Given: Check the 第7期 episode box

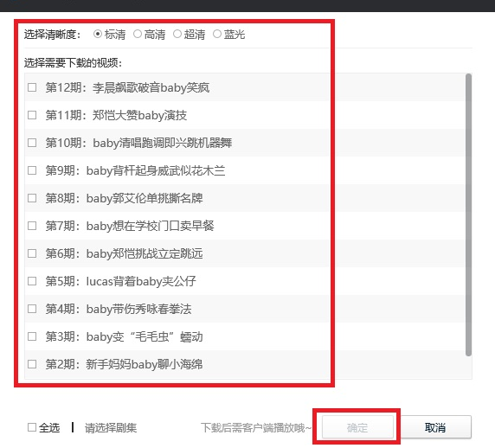Looking at the screenshot, I should (x=32, y=226).
